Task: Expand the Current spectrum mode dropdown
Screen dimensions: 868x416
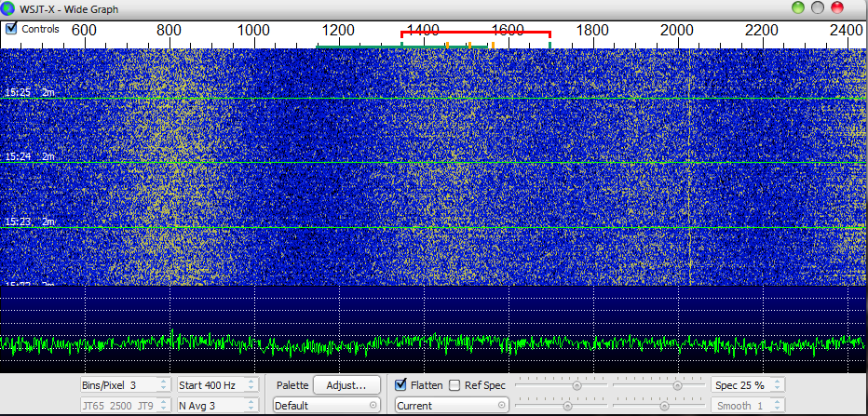Action: click(452, 406)
